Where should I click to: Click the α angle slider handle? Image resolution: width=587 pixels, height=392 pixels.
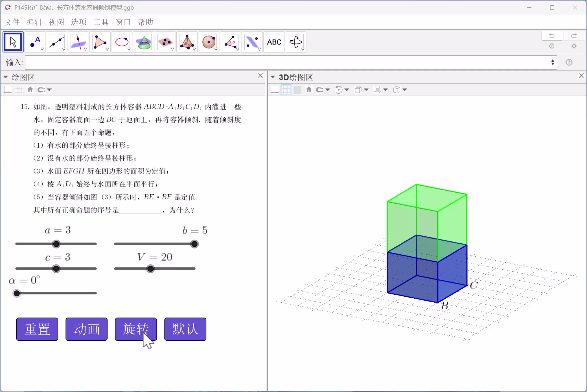(17, 293)
